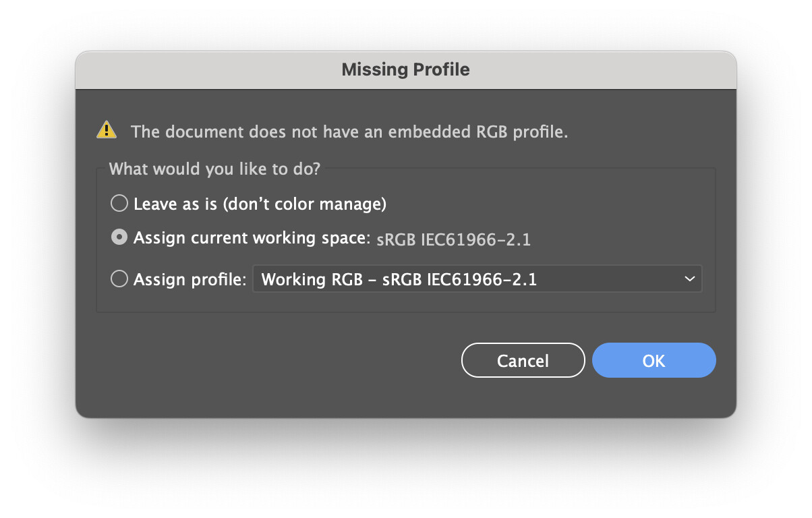This screenshot has height=518, width=812.
Task: Click the 'Missing Profile' dialog title
Action: (405, 69)
